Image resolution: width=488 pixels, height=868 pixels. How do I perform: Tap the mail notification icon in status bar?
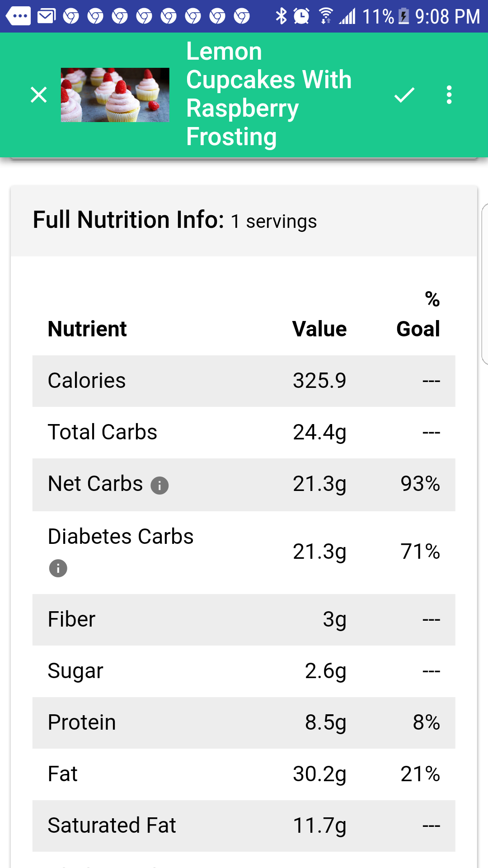(x=46, y=17)
